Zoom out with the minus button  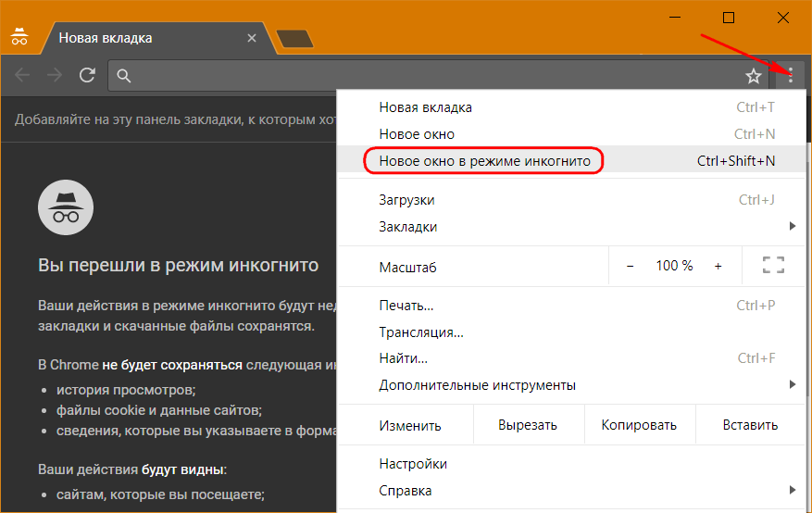pos(631,266)
